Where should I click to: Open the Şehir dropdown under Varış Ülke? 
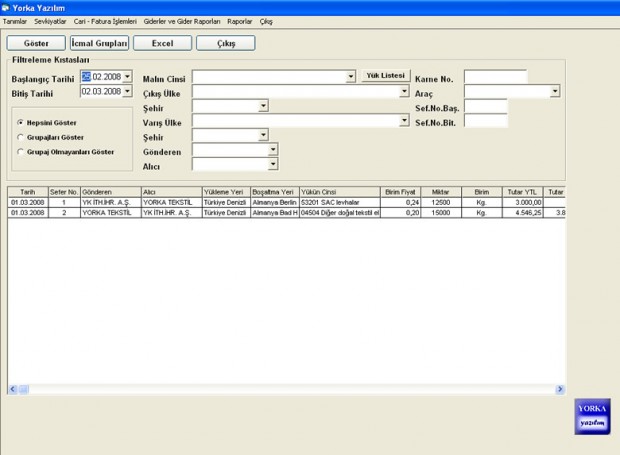pyautogui.click(x=263, y=135)
